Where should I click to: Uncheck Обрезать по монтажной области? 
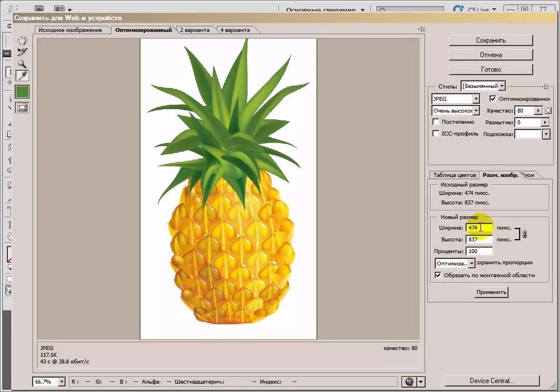(438, 276)
